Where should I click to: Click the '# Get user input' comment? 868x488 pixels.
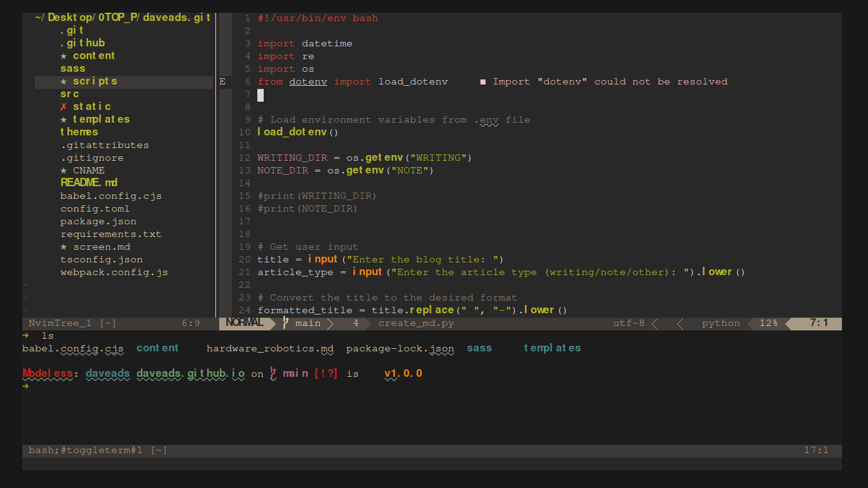(308, 247)
